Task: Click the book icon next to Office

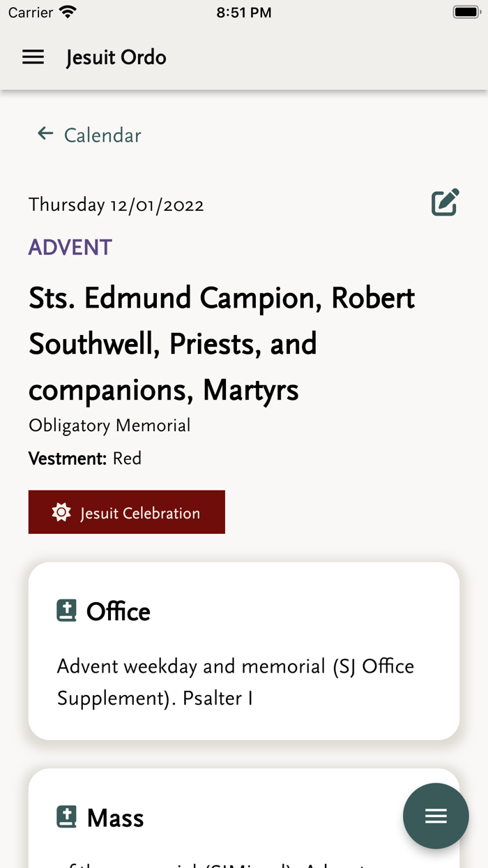Action: [x=65, y=610]
